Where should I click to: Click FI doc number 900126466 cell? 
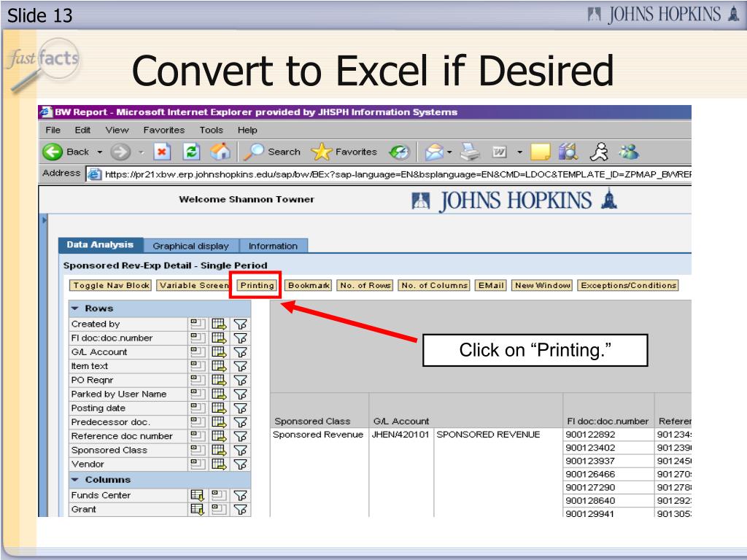click(608, 474)
